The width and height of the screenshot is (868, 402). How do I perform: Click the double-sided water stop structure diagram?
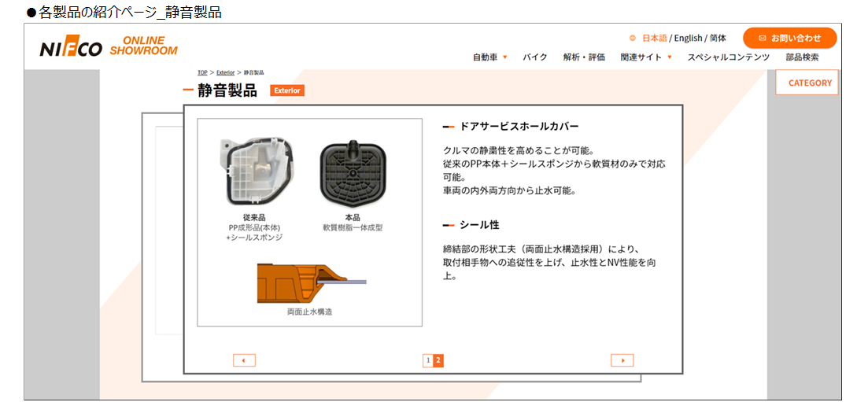(311, 283)
